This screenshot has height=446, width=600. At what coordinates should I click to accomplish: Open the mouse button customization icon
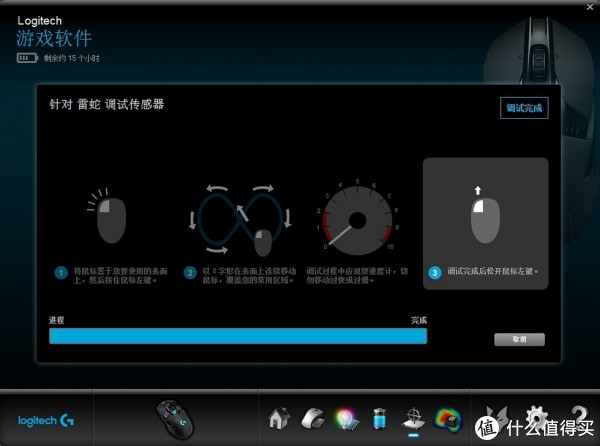(313, 418)
